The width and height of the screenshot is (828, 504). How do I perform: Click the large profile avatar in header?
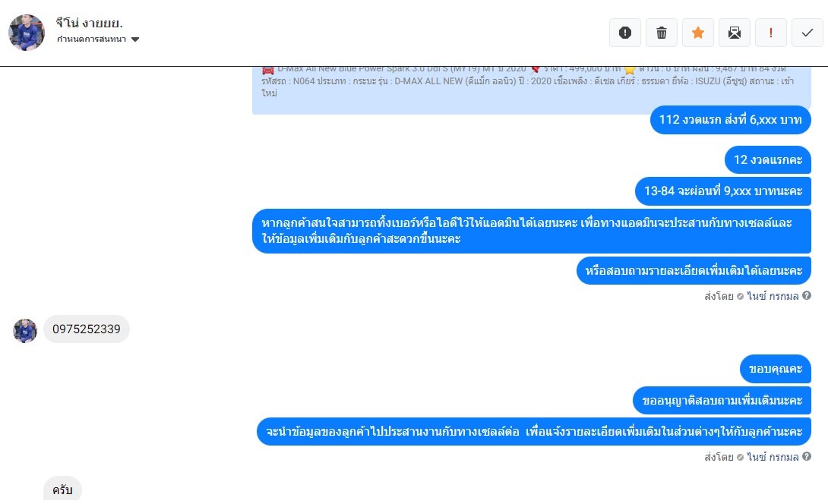(27, 33)
